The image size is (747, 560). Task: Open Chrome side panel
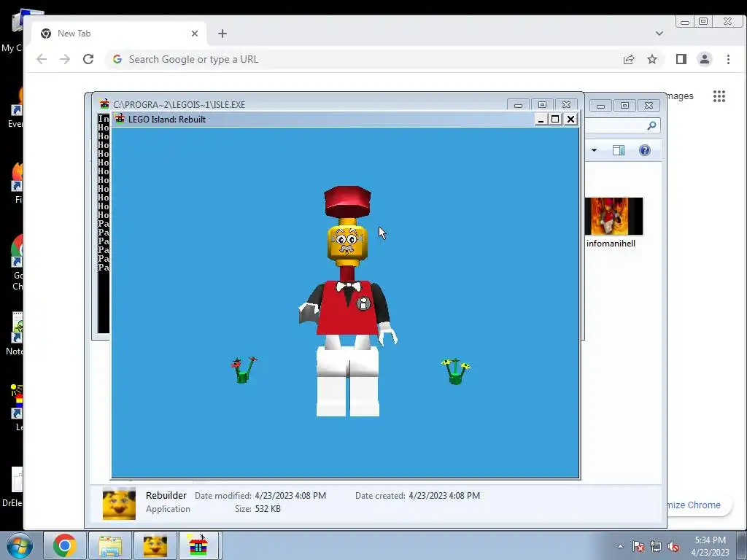tap(681, 59)
